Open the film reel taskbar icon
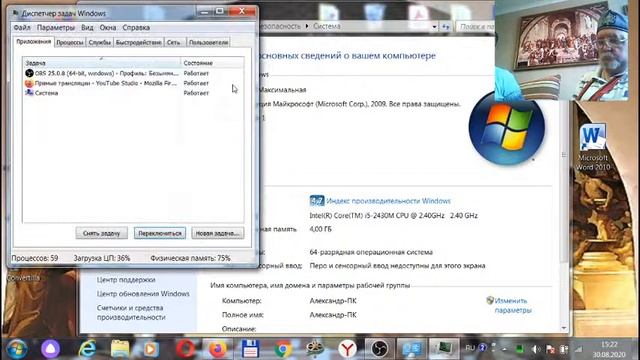Screen dimensions: 640x360 (315, 349)
